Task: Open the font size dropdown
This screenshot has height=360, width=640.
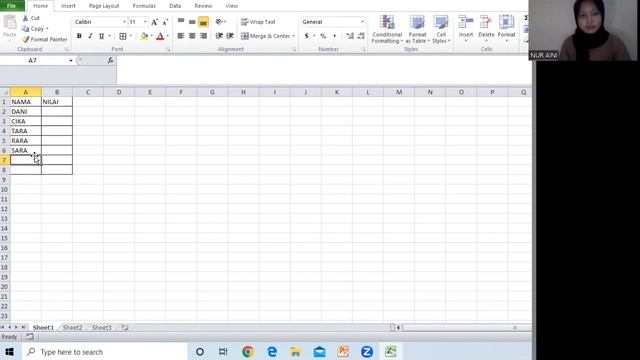Action: coord(145,22)
